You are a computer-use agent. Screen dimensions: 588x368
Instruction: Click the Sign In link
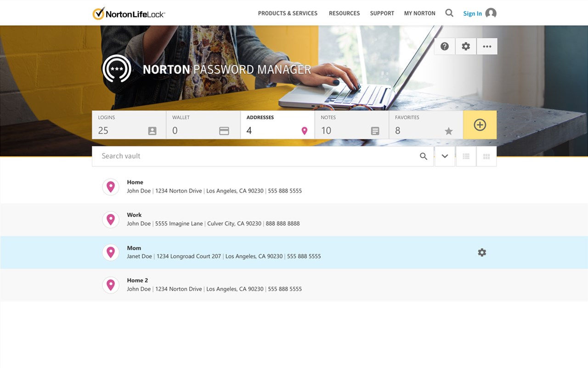pyautogui.click(x=472, y=14)
